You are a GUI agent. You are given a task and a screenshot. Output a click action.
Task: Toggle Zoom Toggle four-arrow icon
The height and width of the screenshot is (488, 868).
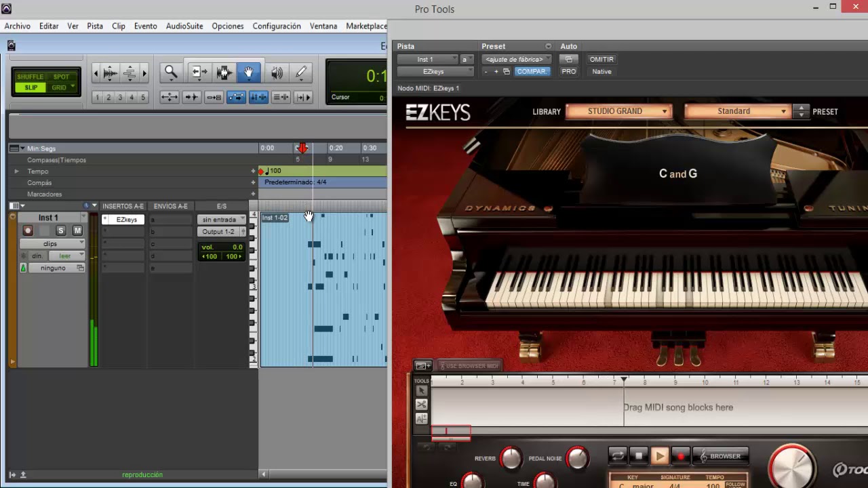(x=170, y=98)
